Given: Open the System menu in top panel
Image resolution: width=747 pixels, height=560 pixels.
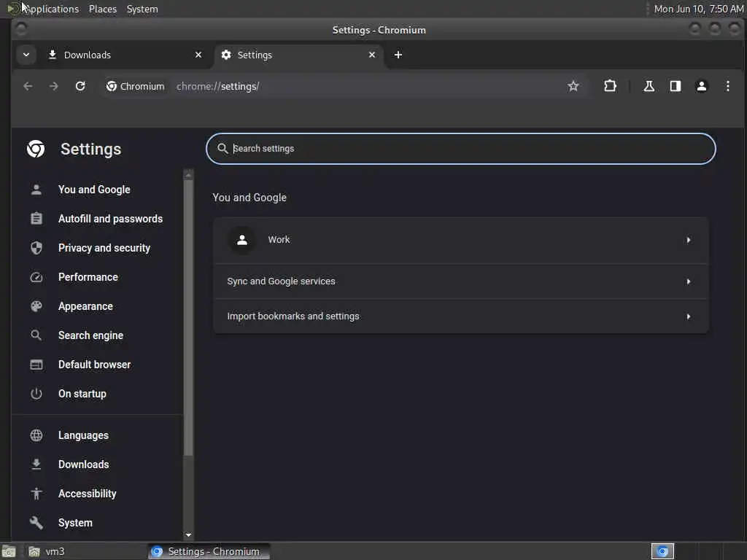Looking at the screenshot, I should (142, 9).
